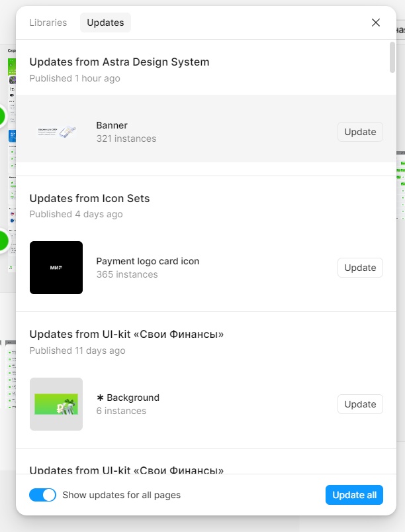
Task: Update the Banner component
Action: [360, 132]
